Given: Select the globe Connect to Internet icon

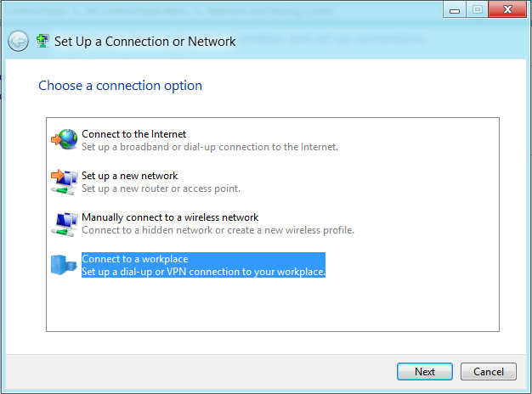Looking at the screenshot, I should tap(64, 139).
